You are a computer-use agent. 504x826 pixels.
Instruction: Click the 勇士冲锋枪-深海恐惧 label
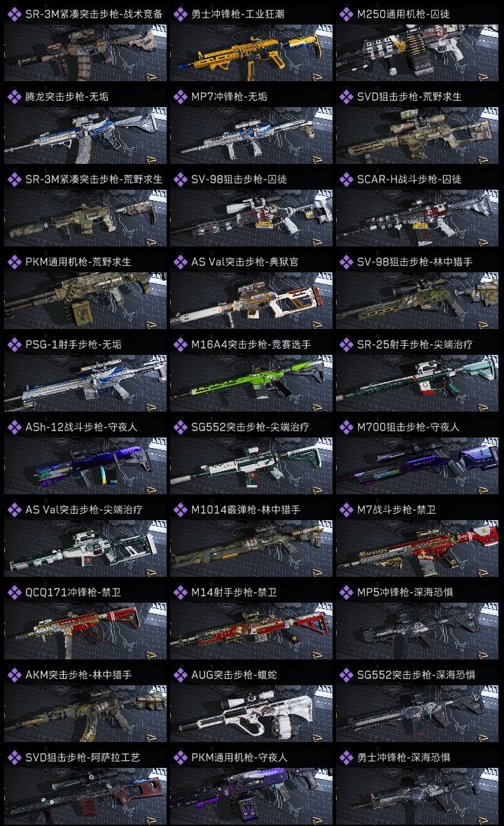click(403, 757)
